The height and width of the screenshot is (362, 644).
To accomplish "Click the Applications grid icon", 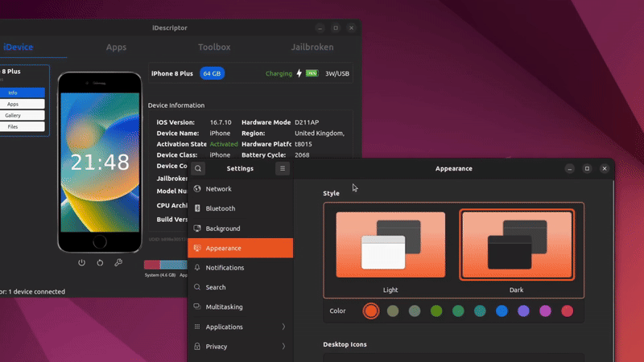I will [x=197, y=327].
